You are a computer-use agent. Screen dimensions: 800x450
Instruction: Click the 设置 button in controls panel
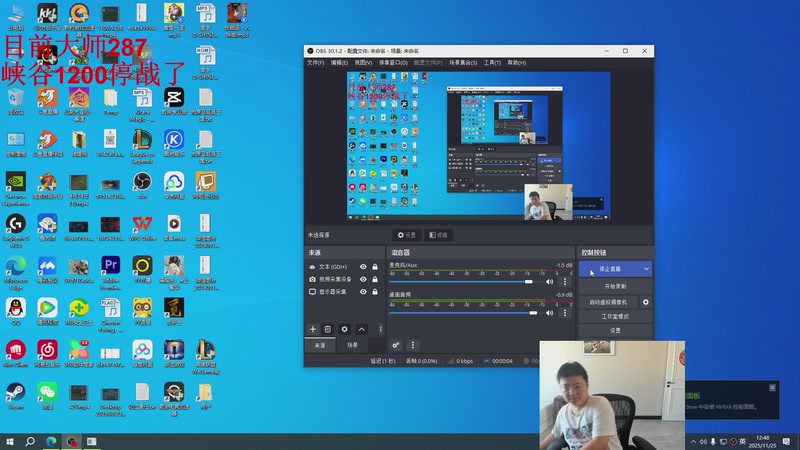(x=615, y=331)
